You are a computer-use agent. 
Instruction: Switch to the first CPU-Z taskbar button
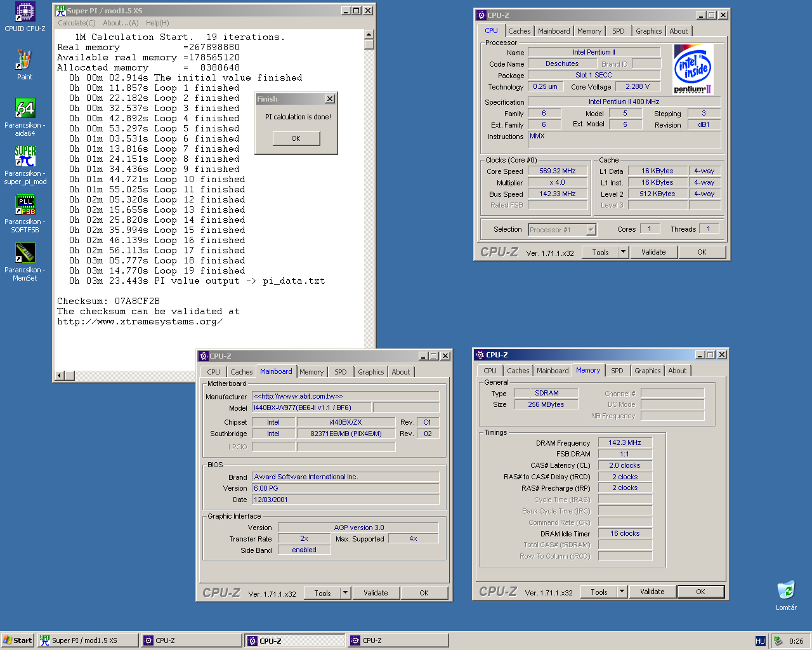[x=191, y=640]
